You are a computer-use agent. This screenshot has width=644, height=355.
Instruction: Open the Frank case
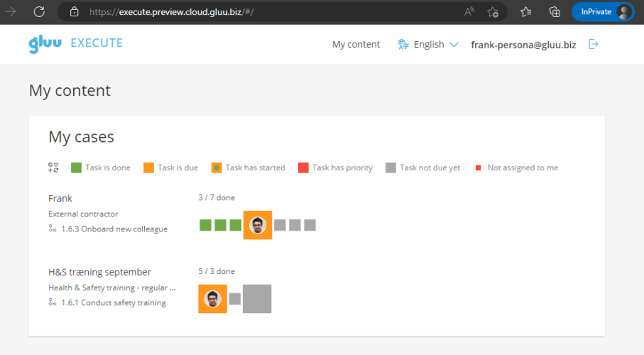[x=60, y=198]
